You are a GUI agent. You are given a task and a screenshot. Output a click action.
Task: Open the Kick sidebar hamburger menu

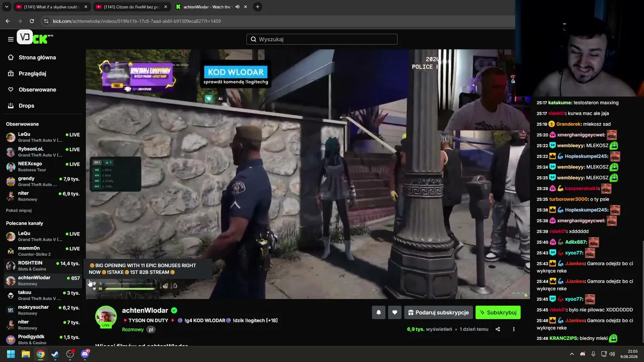pyautogui.click(x=11, y=39)
